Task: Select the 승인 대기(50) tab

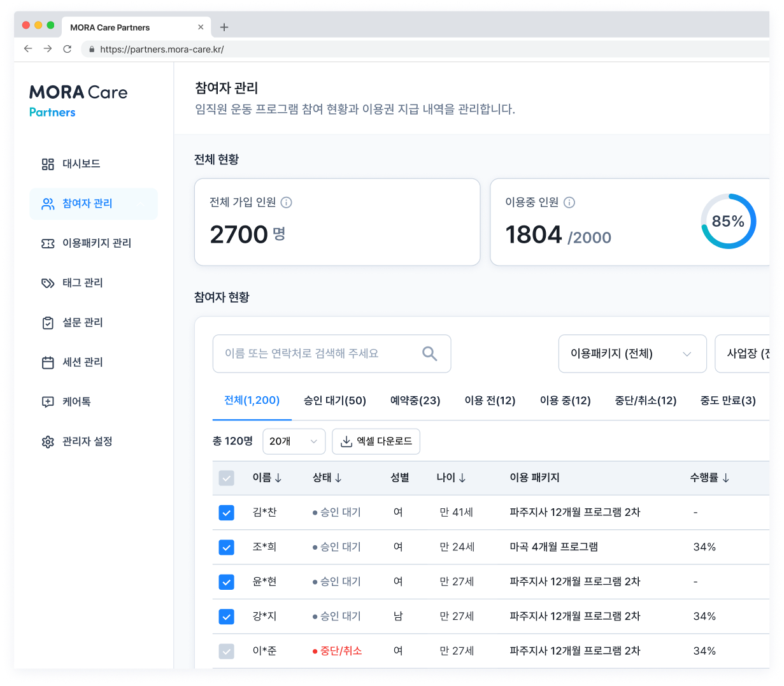Action: coord(335,401)
